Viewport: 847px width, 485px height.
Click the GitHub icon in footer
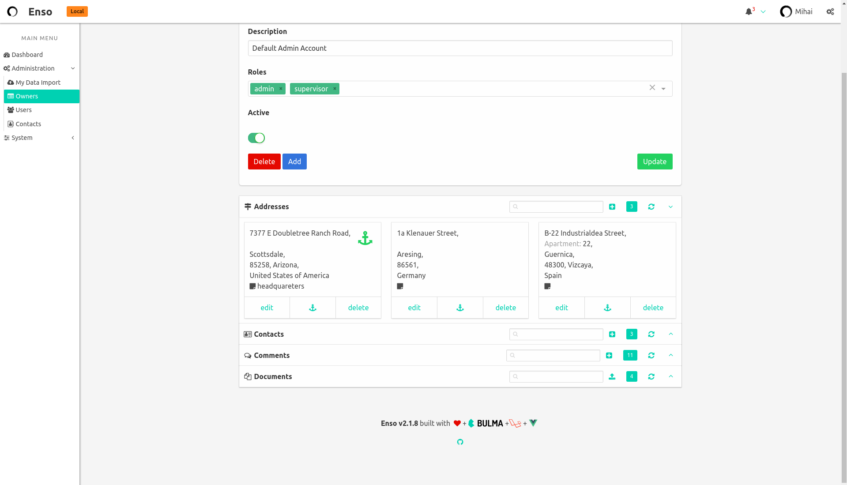[460, 442]
